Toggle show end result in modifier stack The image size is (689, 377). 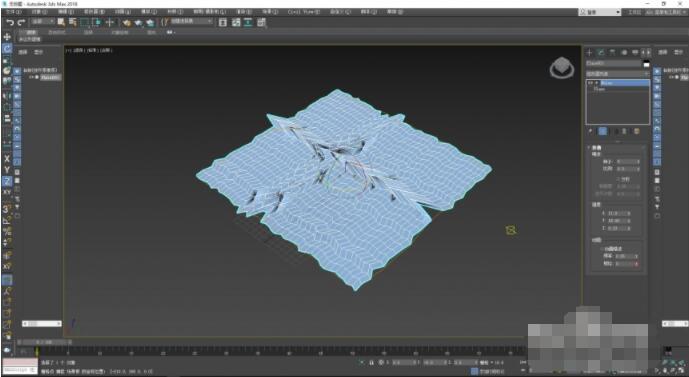point(603,131)
